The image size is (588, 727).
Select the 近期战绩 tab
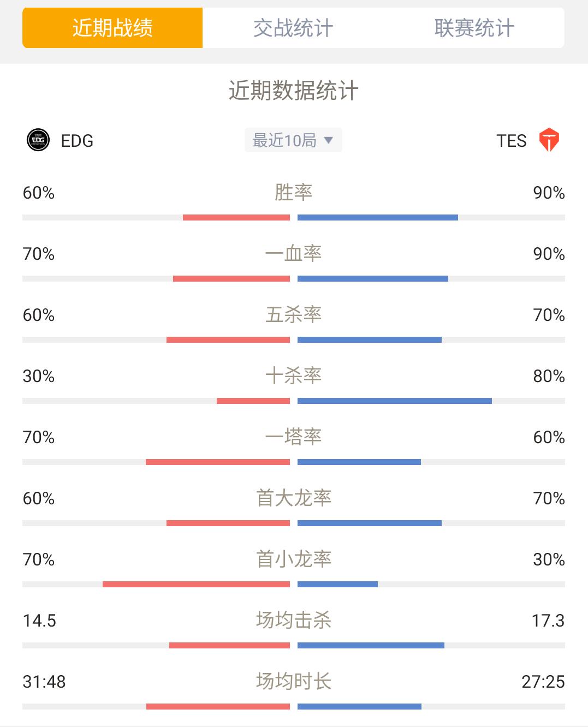pos(112,28)
